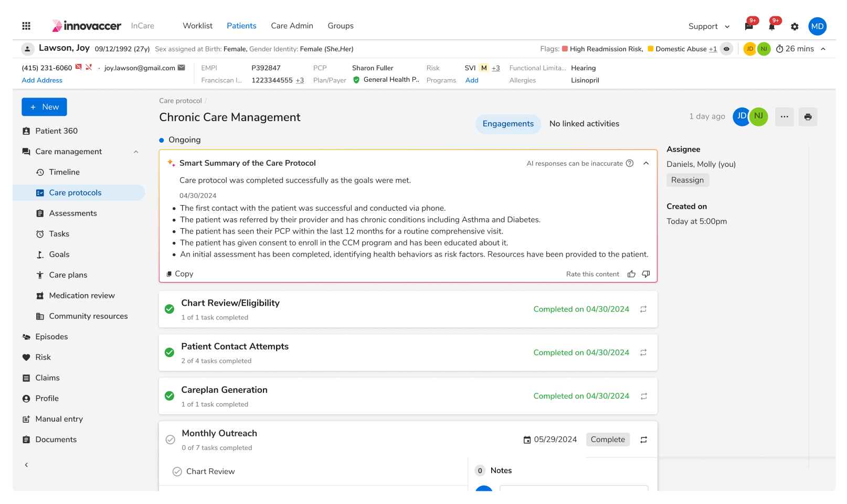Viewport: 847px width, 504px height.
Task: Click the verified shield icon beside General Health P..
Action: (x=356, y=80)
